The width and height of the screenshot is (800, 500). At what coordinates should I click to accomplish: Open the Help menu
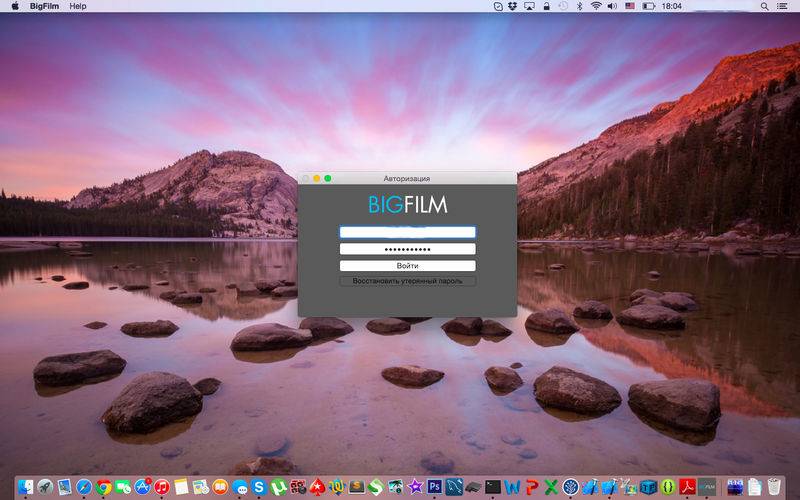78,6
